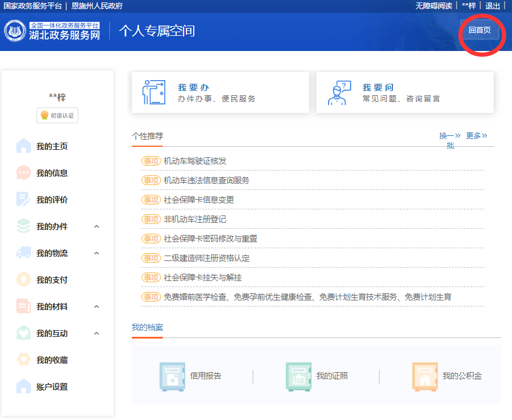Viewport: 512px width, 420px height.
Task: Click the 我要办 door icon
Action: tap(154, 92)
